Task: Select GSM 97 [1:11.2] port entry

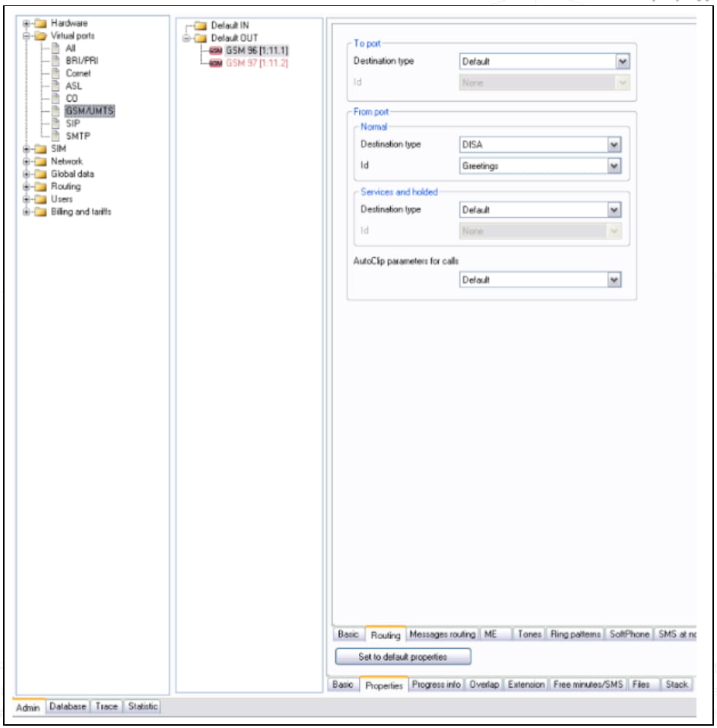Action: [x=257, y=63]
